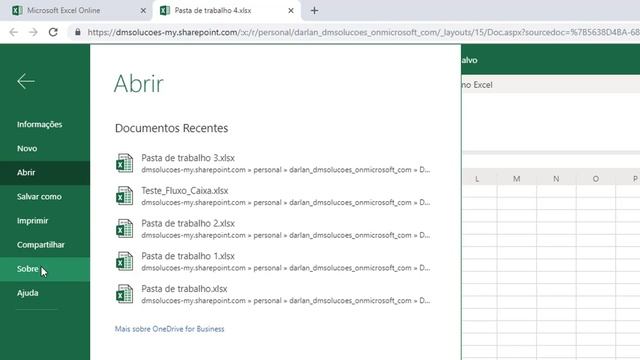Image resolution: width=640 pixels, height=360 pixels.
Task: Click the path under Pasta de trabalho.xlsx
Action: point(286,300)
